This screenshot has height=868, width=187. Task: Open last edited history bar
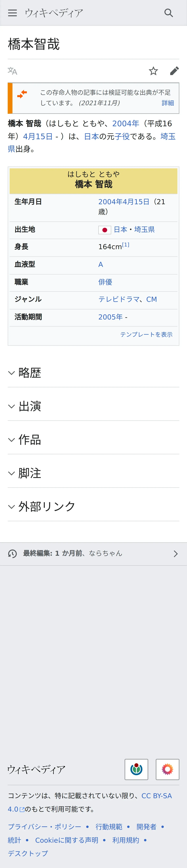click(x=93, y=553)
